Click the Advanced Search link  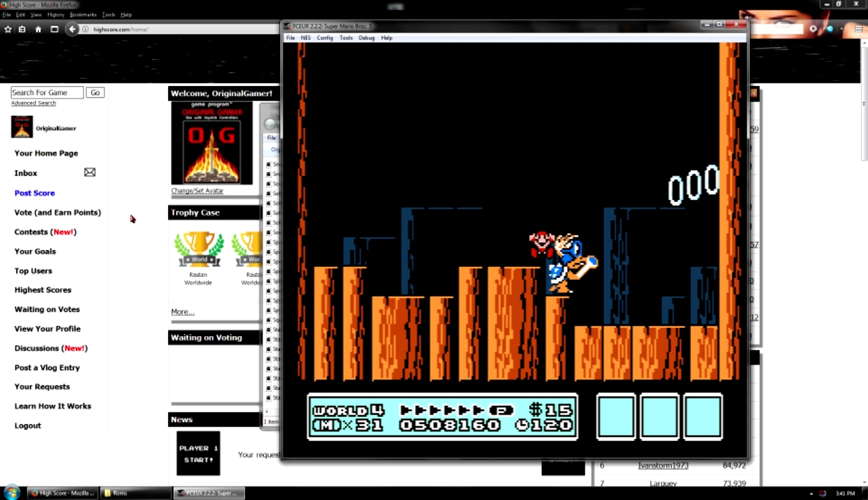coord(33,103)
